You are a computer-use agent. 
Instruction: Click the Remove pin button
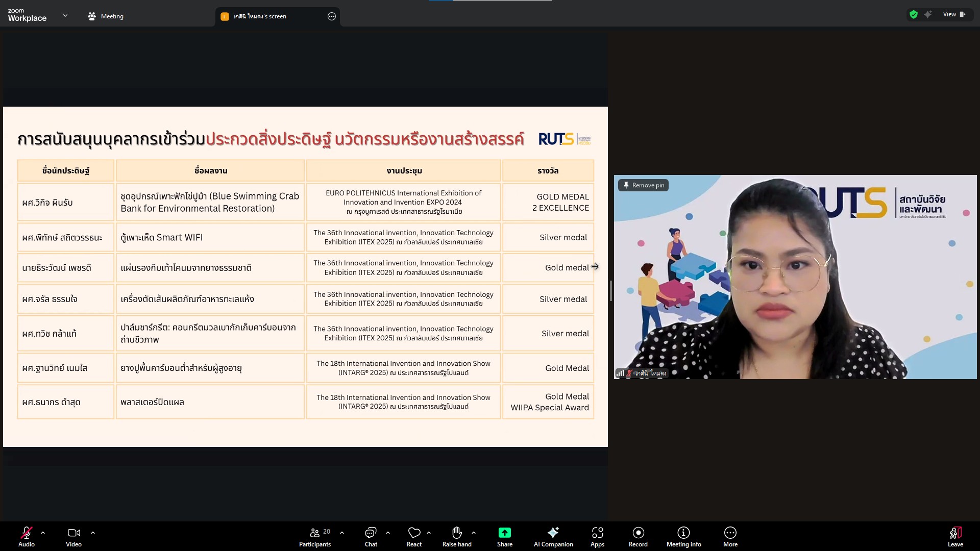(643, 185)
